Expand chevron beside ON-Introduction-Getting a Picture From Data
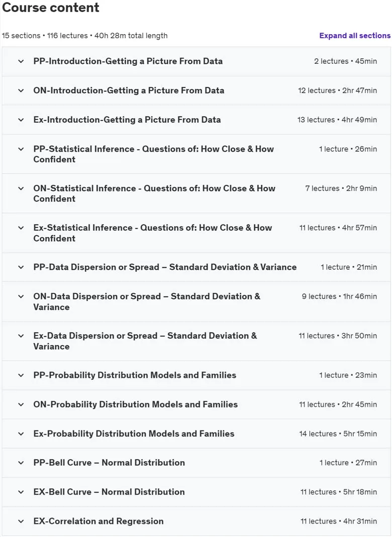The width and height of the screenshot is (392, 537). point(21,91)
